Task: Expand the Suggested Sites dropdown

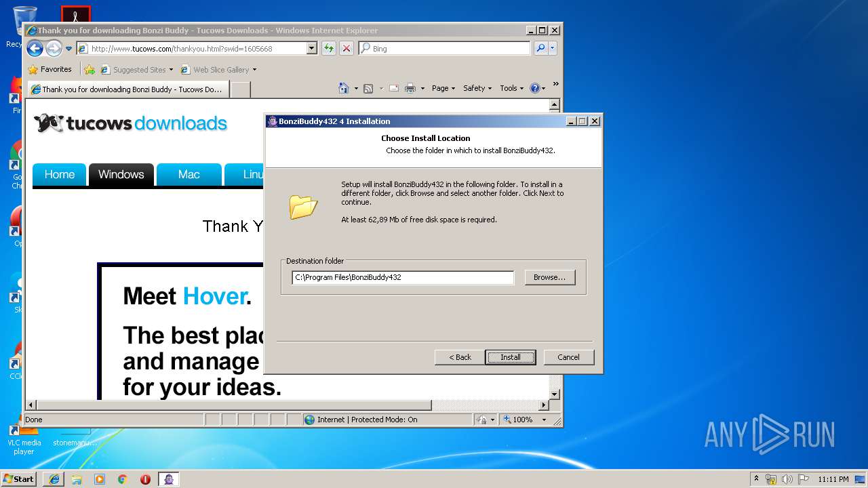Action: point(171,70)
